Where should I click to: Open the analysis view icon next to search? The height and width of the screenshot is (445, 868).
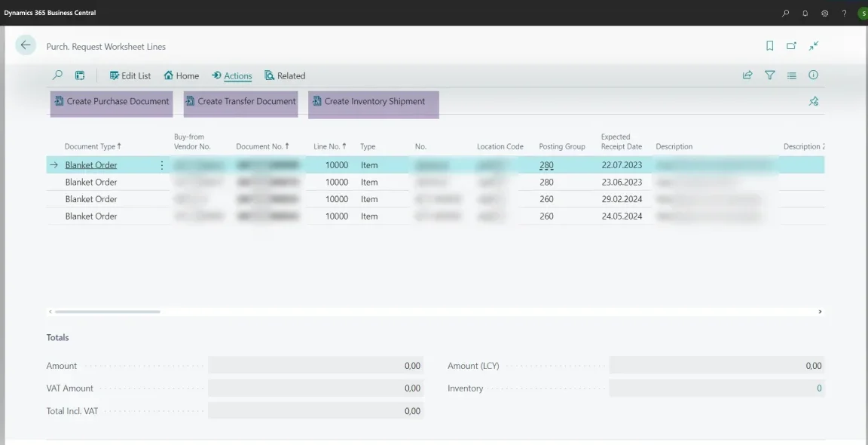(x=80, y=75)
